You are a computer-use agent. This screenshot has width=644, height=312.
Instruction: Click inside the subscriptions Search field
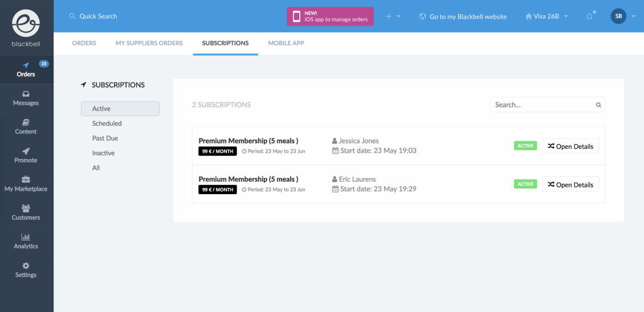click(x=548, y=105)
